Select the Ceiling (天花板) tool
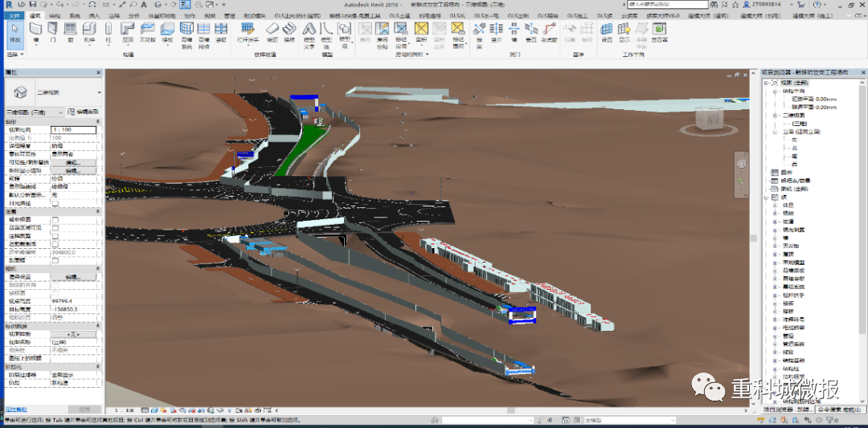 click(x=147, y=33)
